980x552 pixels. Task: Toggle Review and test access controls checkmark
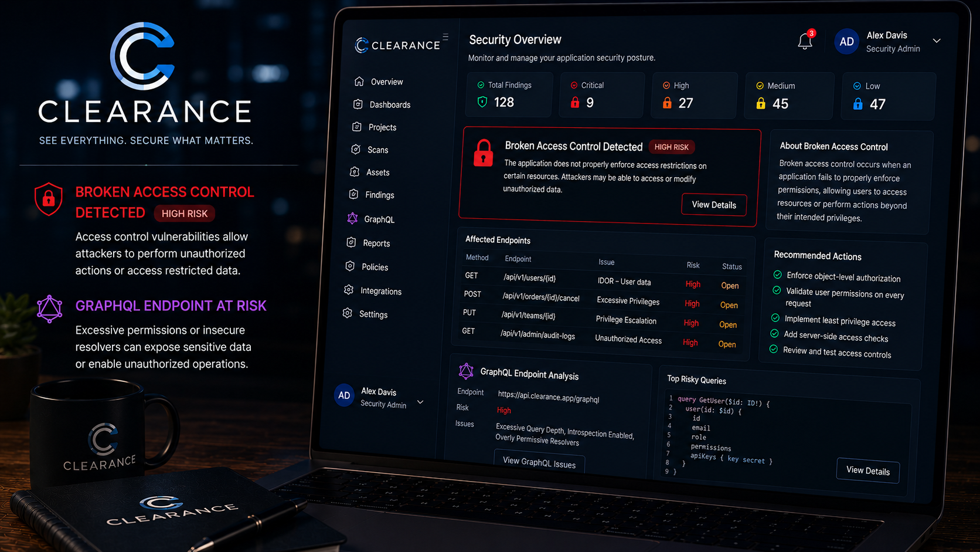(x=774, y=349)
